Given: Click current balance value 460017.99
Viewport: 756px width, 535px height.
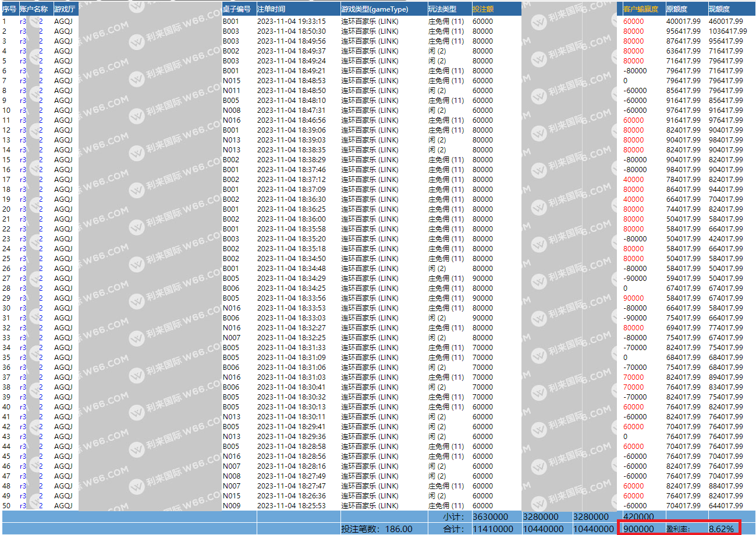Looking at the screenshot, I should click(726, 22).
